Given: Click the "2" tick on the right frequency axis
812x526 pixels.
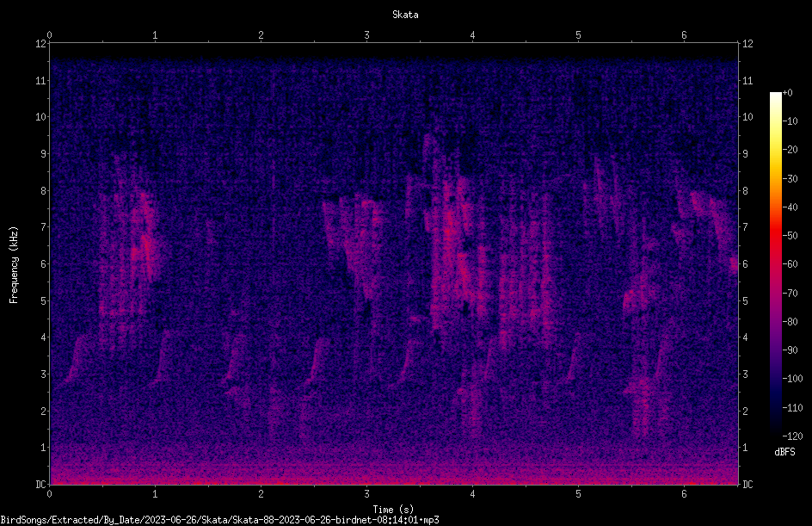Looking at the screenshot, I should click(745, 411).
